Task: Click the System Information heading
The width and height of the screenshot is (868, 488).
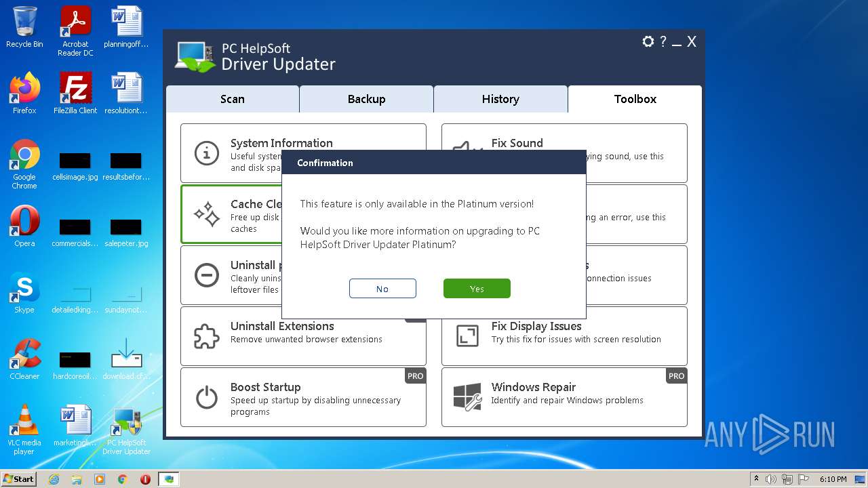Action: [x=281, y=143]
